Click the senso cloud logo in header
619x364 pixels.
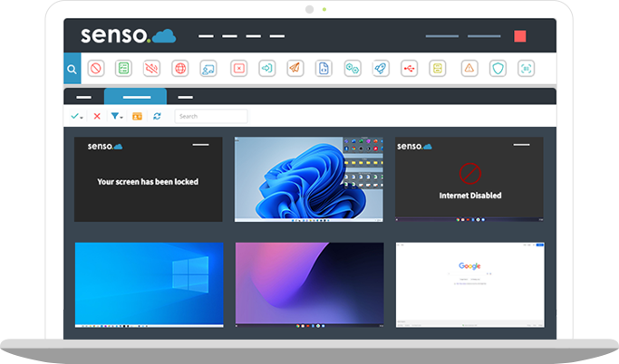tap(129, 35)
